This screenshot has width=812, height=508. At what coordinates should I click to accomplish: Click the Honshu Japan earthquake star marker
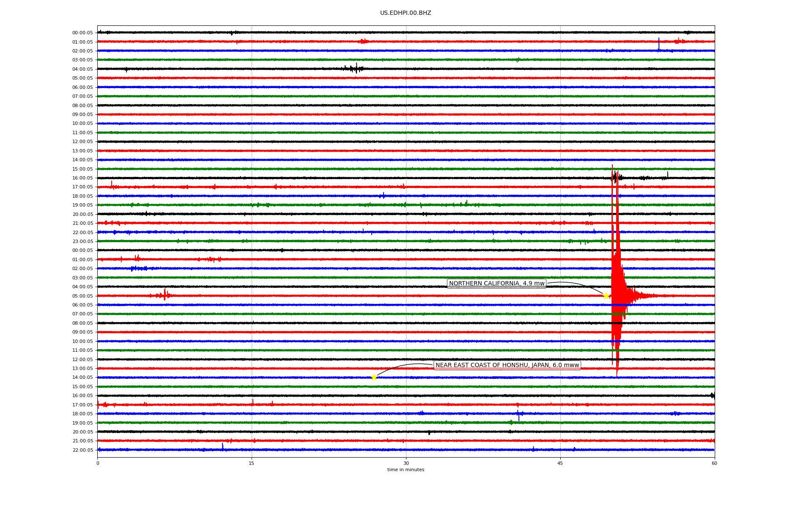click(374, 377)
